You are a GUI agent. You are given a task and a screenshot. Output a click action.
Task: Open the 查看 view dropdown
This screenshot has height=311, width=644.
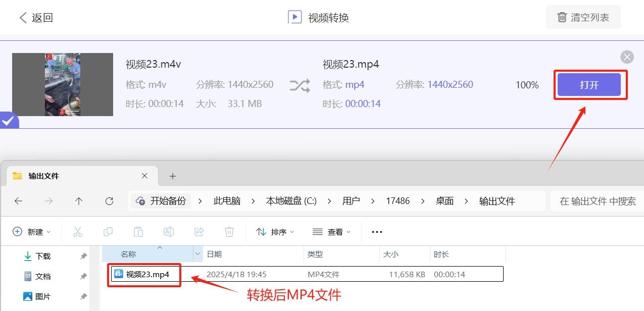332,231
